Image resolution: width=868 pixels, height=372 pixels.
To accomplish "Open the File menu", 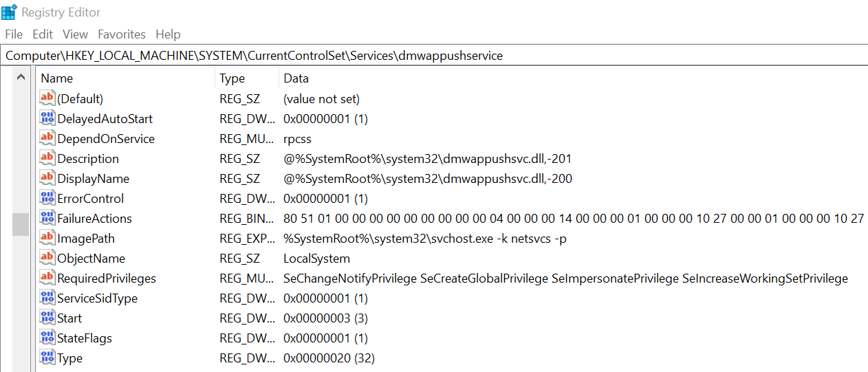I will click(x=14, y=34).
